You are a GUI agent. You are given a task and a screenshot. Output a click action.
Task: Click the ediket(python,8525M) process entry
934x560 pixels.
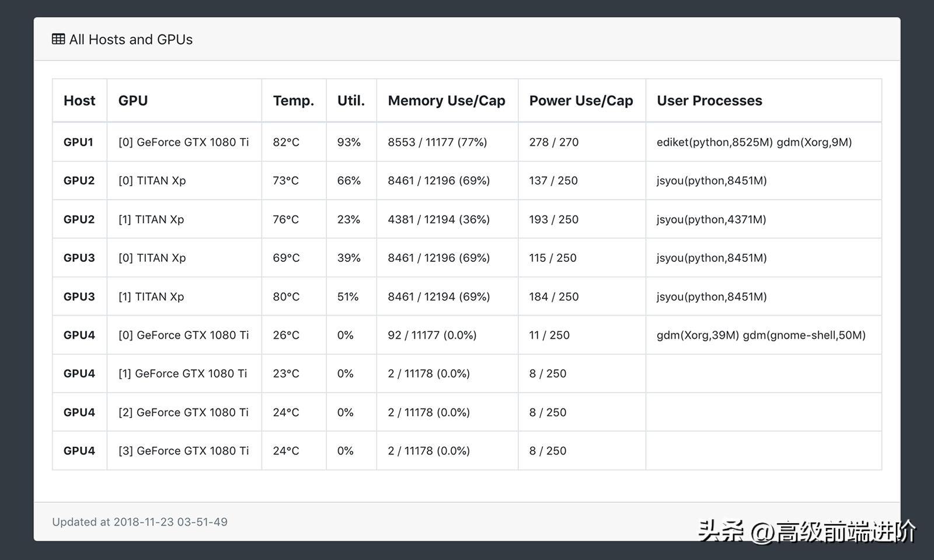(715, 142)
